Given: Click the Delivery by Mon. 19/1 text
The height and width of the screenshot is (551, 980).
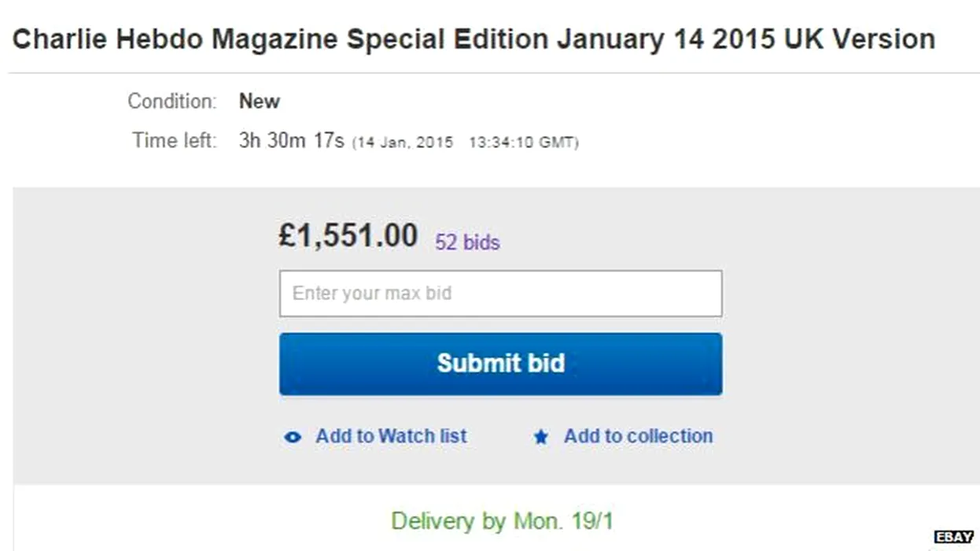Looking at the screenshot, I should tap(502, 521).
